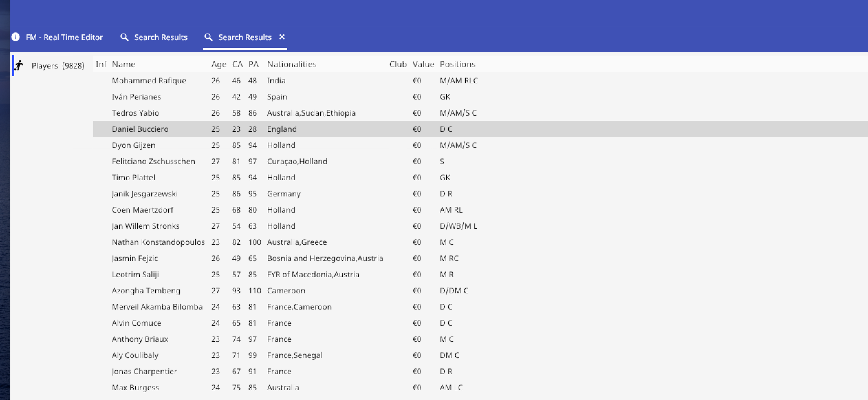This screenshot has width=868, height=400.
Task: Select player Nathan Konstandopoulos
Action: (158, 242)
